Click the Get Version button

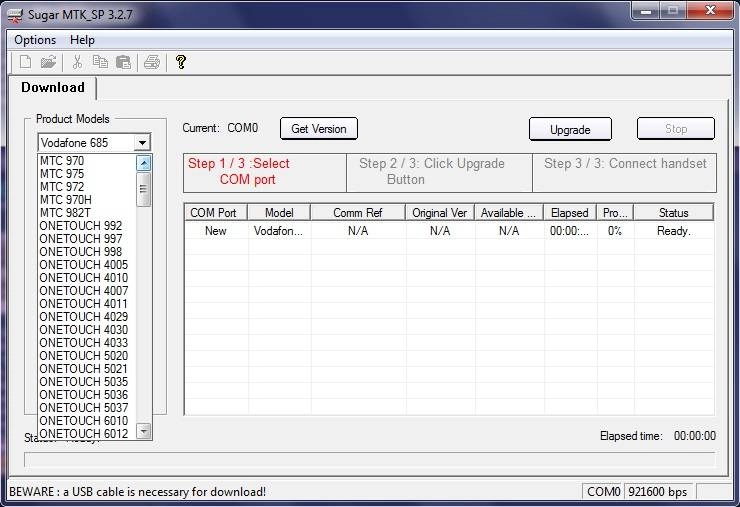(319, 129)
